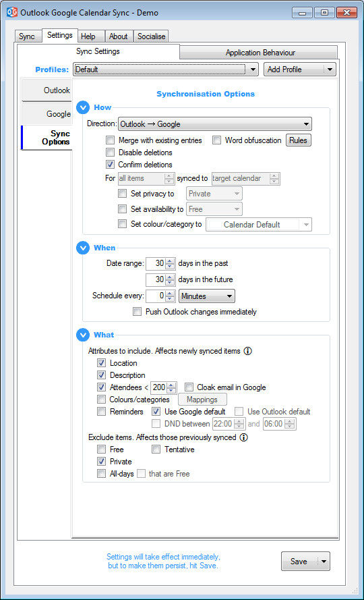Tick the DND between checkbox
This screenshot has width=364, height=600.
(x=156, y=424)
